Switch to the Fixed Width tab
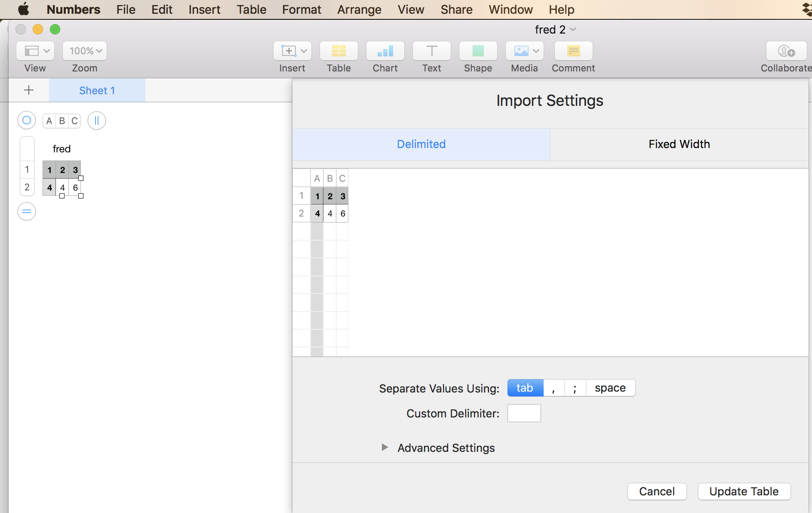The image size is (812, 513). pos(680,144)
